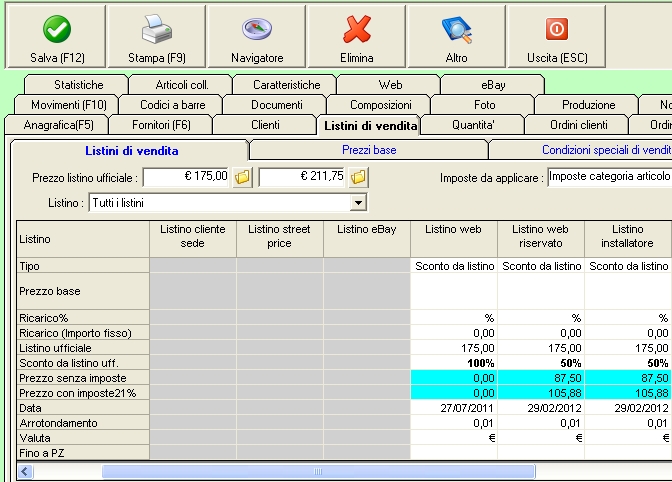Go to the eBay tab
Screen dimensions: 672x482
pyautogui.click(x=493, y=85)
